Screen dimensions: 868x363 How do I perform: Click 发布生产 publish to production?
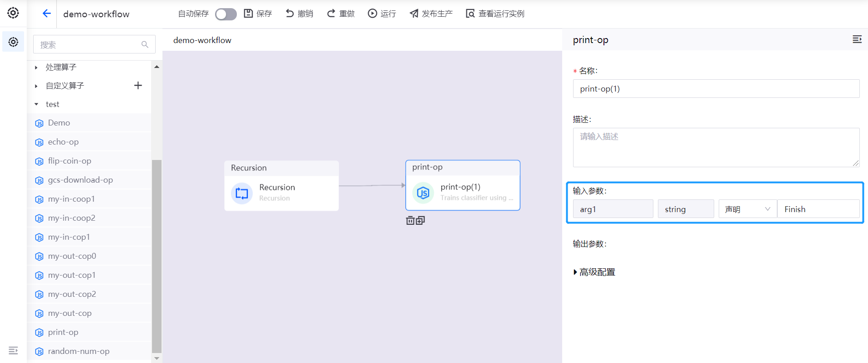click(x=431, y=14)
